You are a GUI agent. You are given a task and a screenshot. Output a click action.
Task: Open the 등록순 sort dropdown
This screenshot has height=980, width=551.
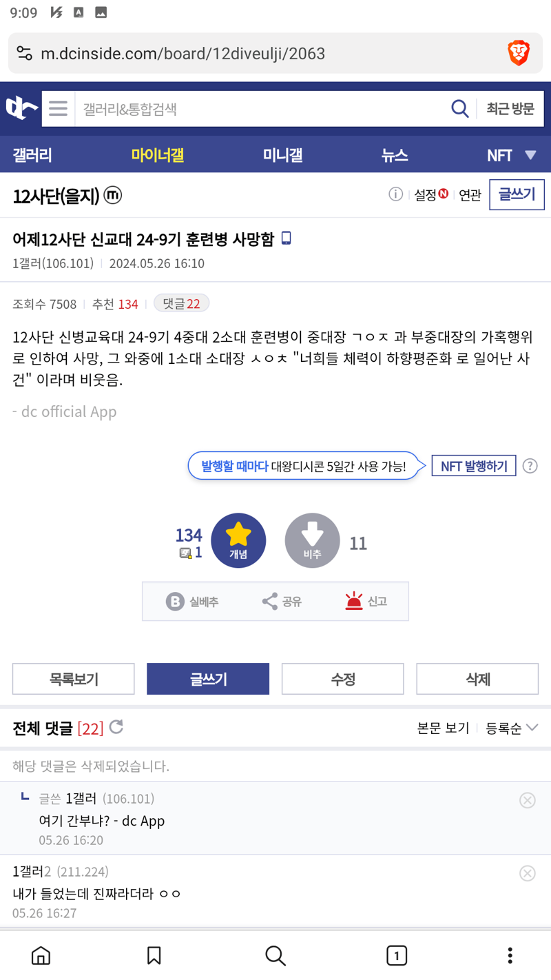(512, 728)
